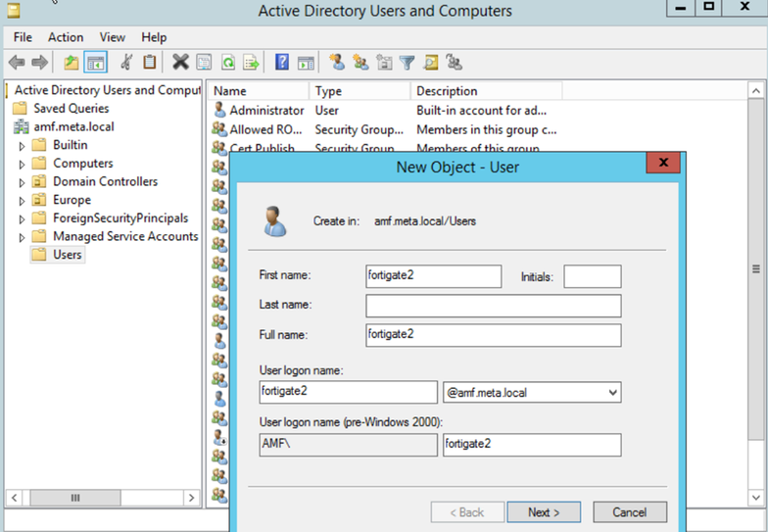Sort list by the Name column header
Screen dimensions: 768x532
(259, 91)
